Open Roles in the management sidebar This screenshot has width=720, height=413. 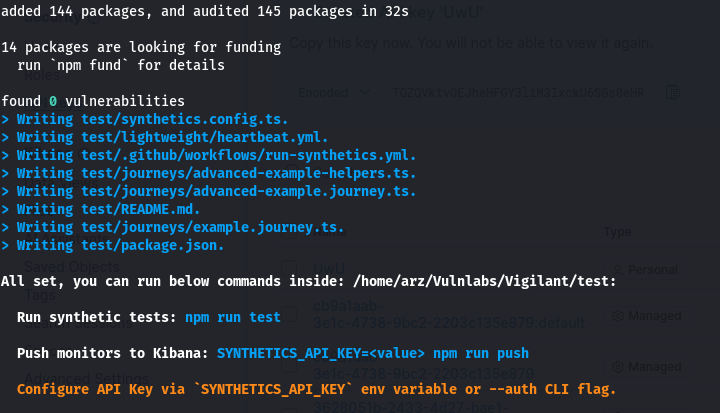pyautogui.click(x=42, y=75)
